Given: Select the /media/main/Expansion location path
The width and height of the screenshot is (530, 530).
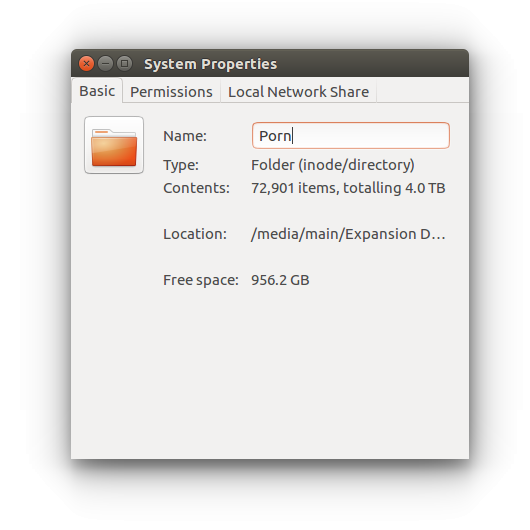Looking at the screenshot, I should pyautogui.click(x=348, y=234).
